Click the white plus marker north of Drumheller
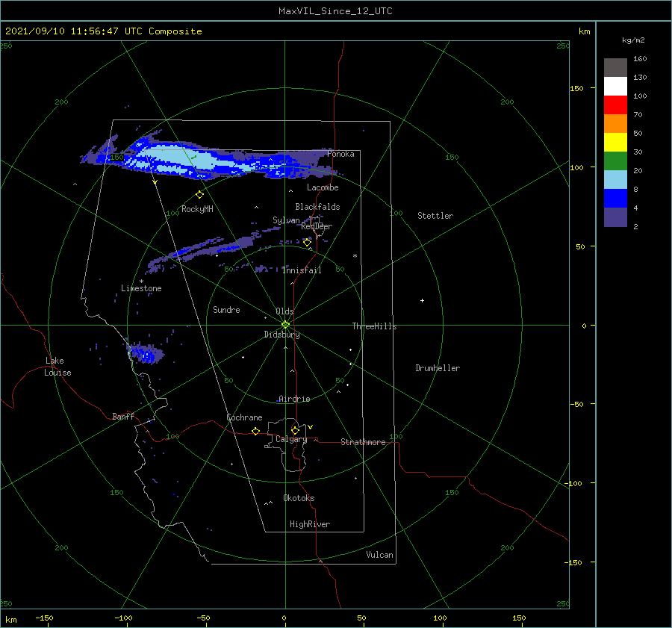This screenshot has height=628, width=672. pyautogui.click(x=422, y=300)
